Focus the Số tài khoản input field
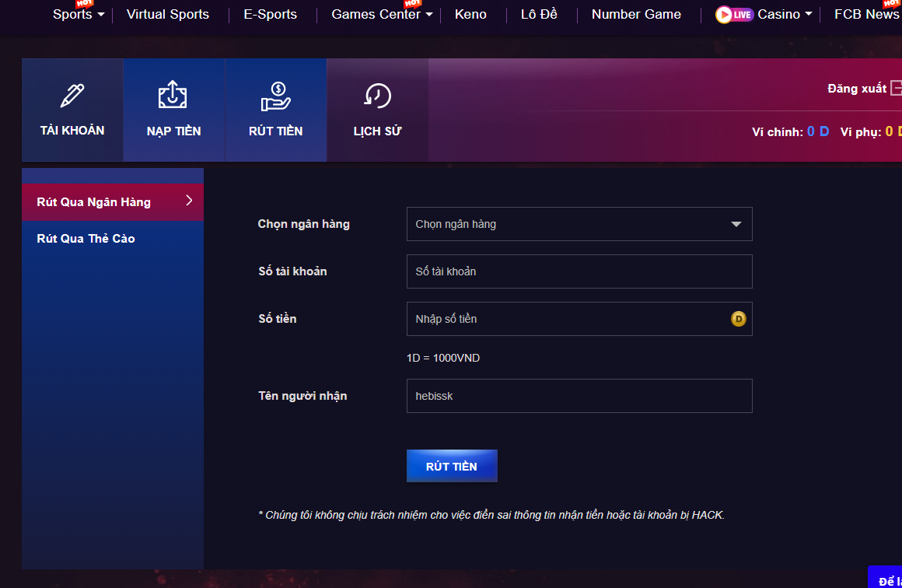Image resolution: width=902 pixels, height=588 pixels. tap(579, 271)
